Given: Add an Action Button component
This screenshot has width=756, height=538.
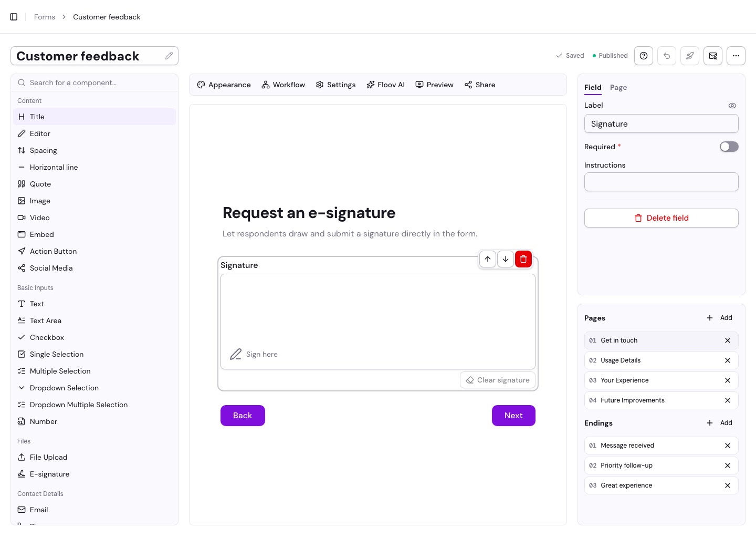Looking at the screenshot, I should pos(94,251).
